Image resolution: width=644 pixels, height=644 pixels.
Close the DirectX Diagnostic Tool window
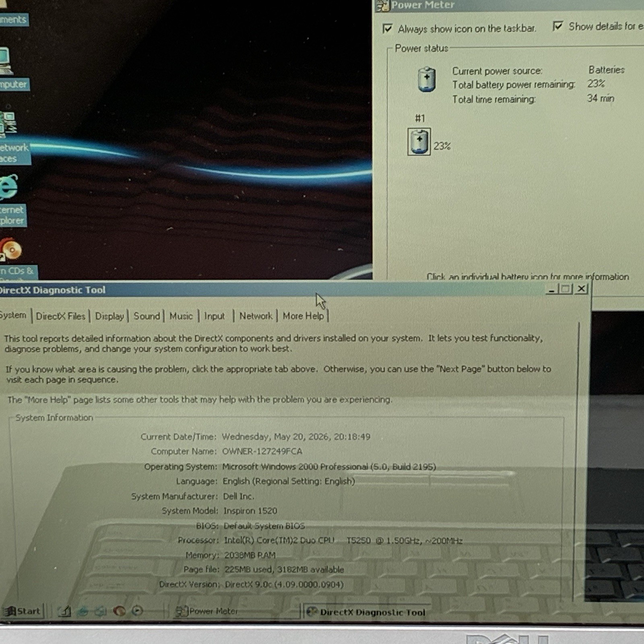click(x=582, y=289)
